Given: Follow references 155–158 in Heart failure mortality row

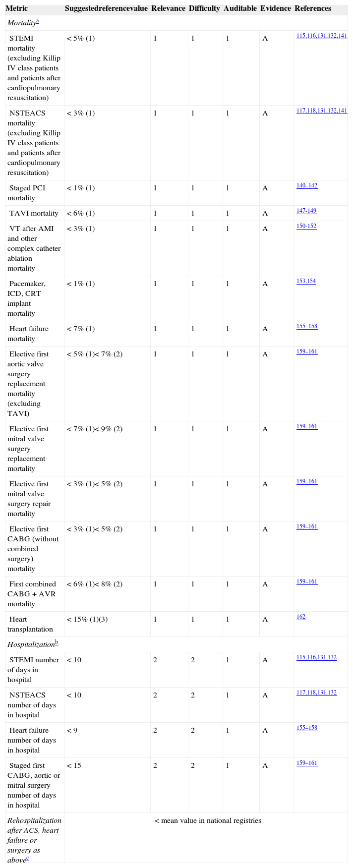Looking at the screenshot, I should 306,327.
